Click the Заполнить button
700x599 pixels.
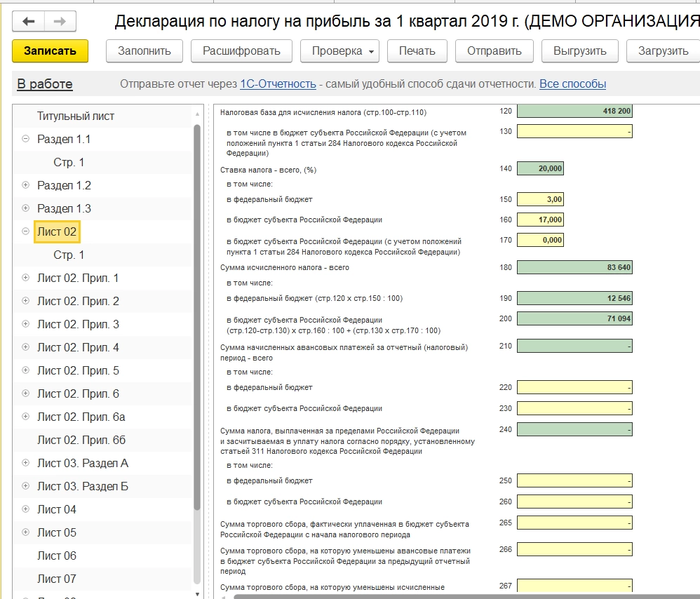[x=144, y=51]
